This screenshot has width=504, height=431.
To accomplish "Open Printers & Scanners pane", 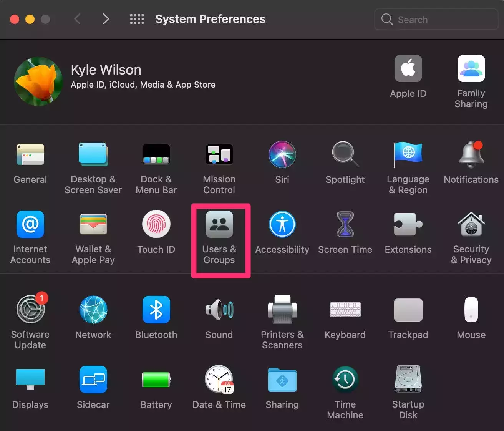I will point(282,310).
